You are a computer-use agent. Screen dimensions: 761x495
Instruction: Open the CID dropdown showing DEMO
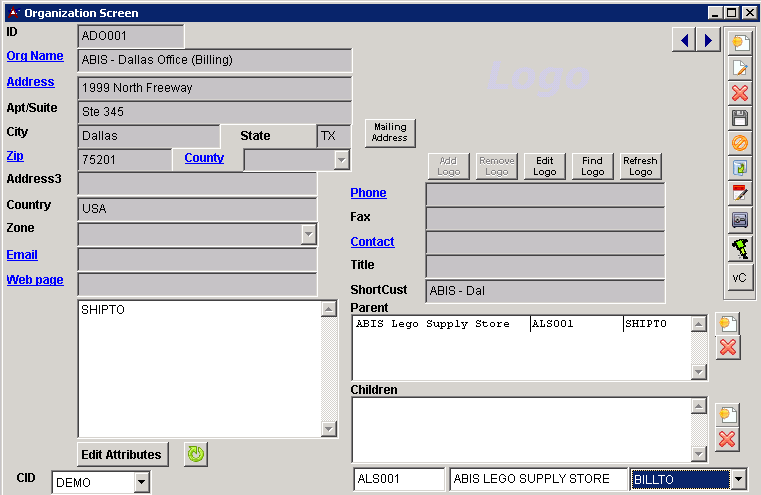pyautogui.click(x=141, y=483)
